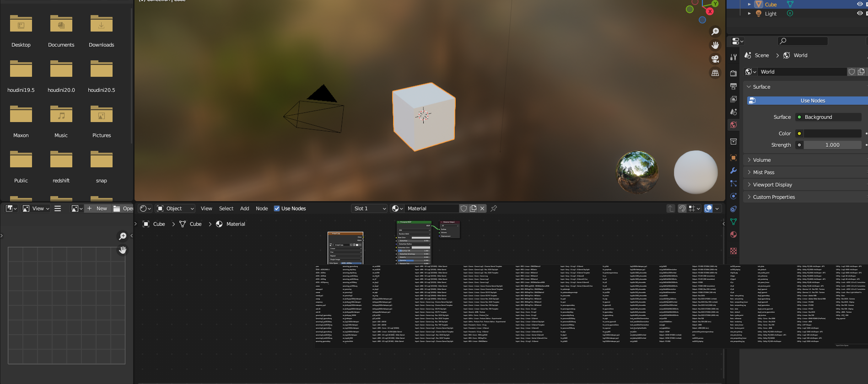The width and height of the screenshot is (868, 384).
Task: Click the viewport zoom magnifier gizmo
Action: (x=715, y=32)
